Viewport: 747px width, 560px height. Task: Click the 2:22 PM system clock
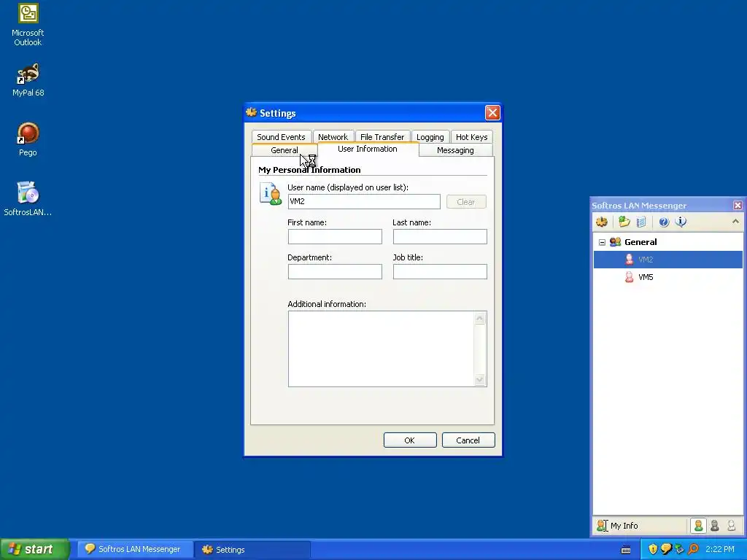[720, 550]
